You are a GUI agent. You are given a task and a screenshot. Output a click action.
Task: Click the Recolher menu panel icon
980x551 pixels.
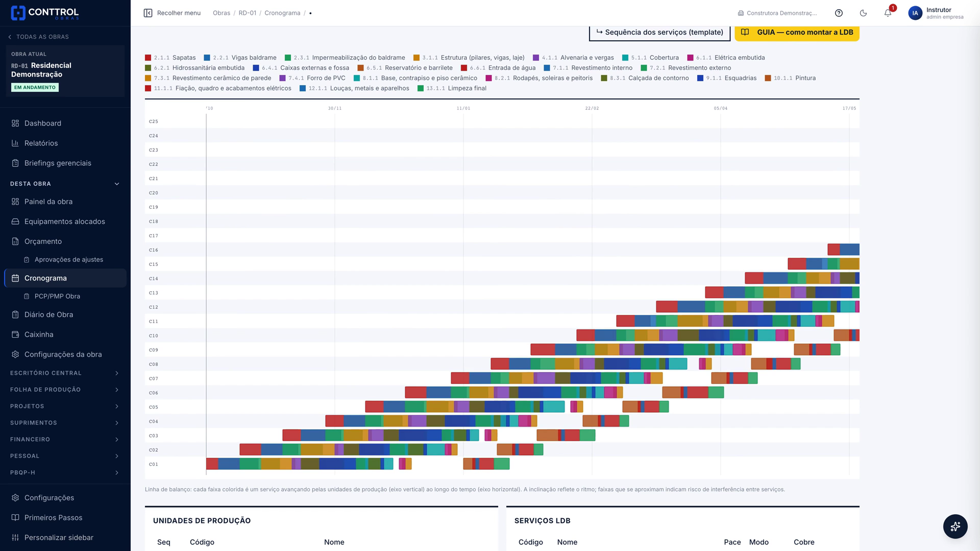pyautogui.click(x=148, y=13)
